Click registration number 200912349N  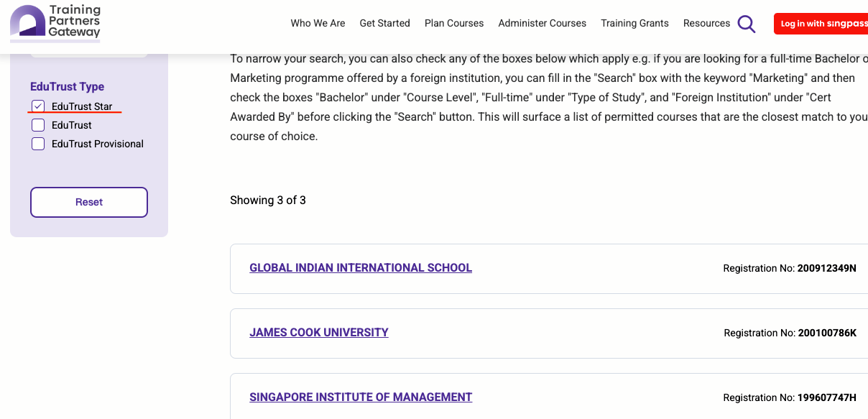826,269
